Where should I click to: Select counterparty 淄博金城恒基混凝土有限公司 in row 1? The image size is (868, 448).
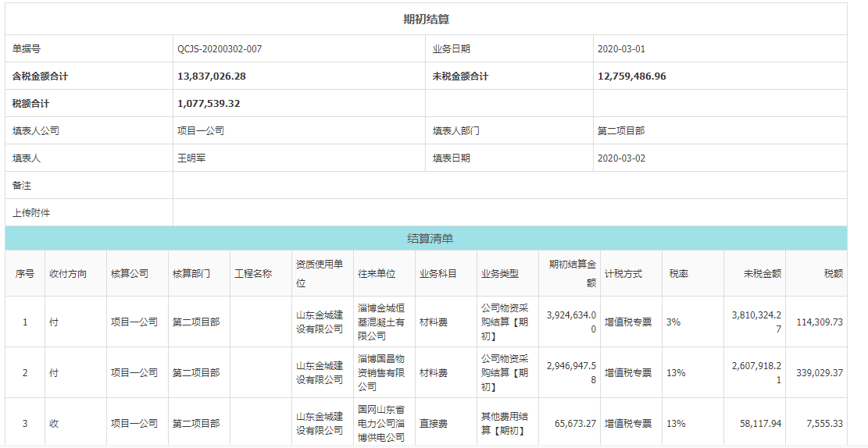[380, 322]
